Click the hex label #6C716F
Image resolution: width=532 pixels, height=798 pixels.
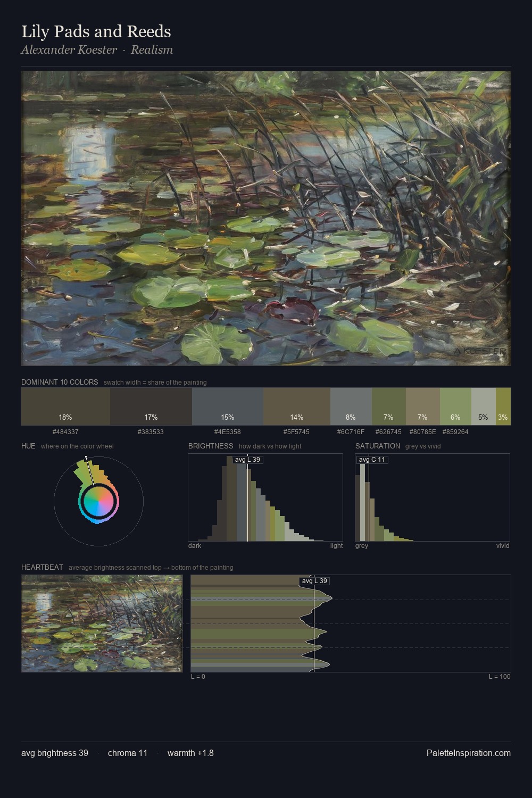351,432
